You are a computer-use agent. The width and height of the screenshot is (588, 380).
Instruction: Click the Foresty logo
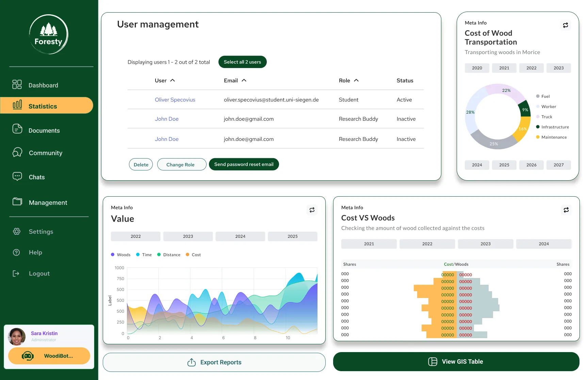point(49,34)
